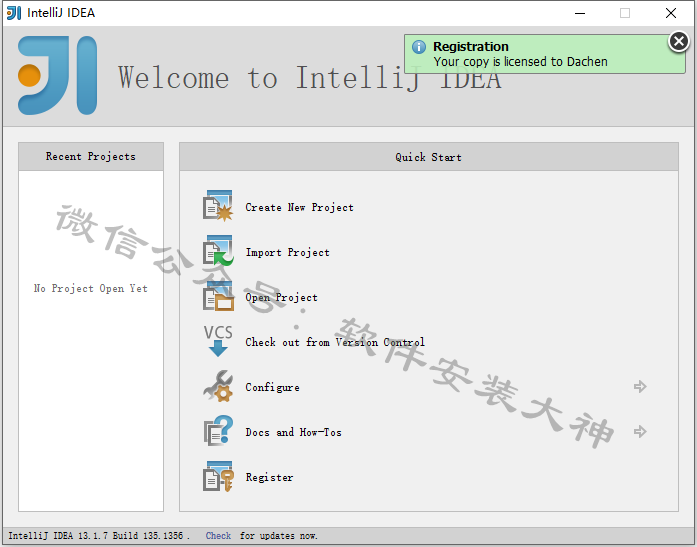The image size is (697, 547).
Task: Follow the Check for updates link
Action: point(218,535)
